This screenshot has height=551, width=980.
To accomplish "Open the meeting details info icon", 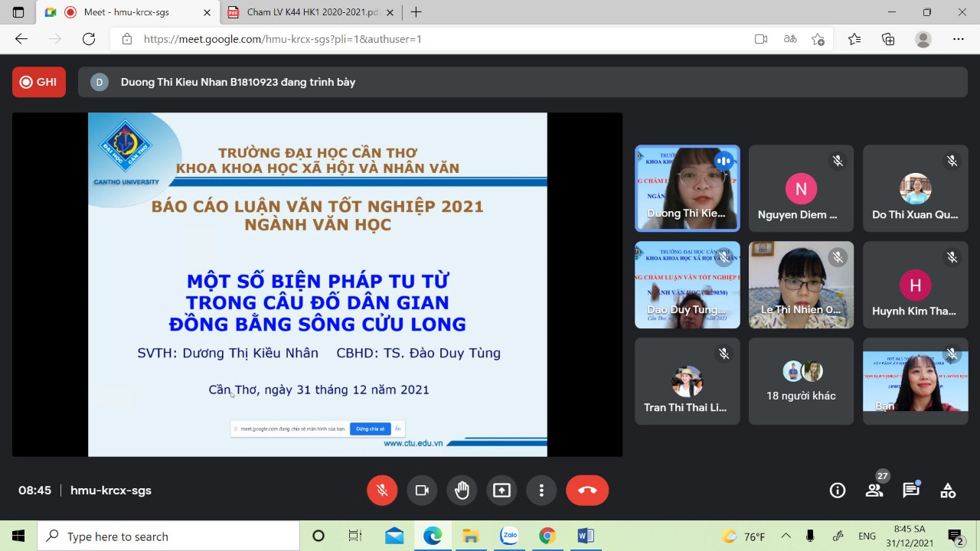I will (838, 491).
